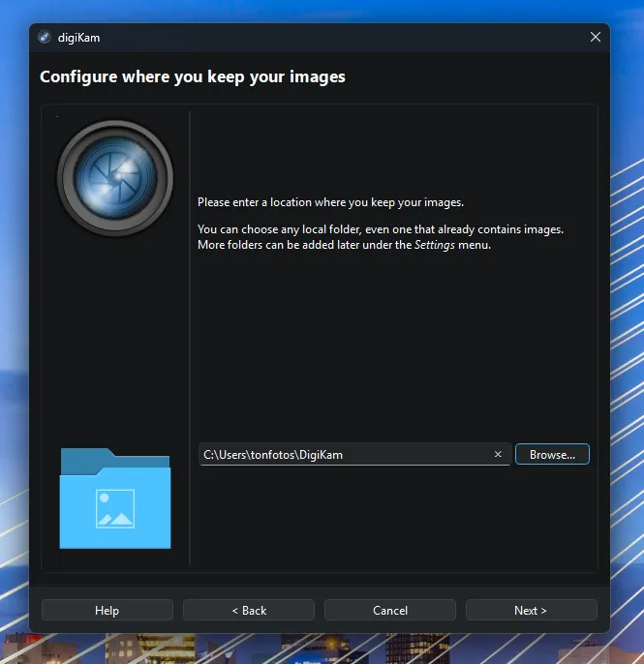Select the heading 'Configure where you keep your images'
This screenshot has width=644, height=664.
[193, 77]
